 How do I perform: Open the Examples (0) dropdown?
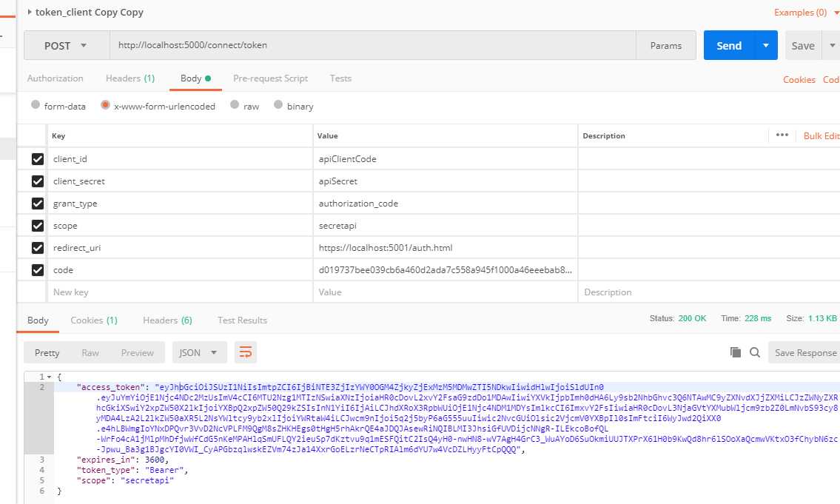(806, 13)
